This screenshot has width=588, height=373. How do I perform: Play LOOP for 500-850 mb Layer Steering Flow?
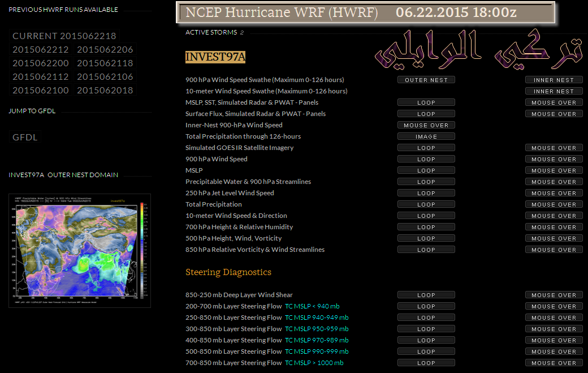[426, 351]
